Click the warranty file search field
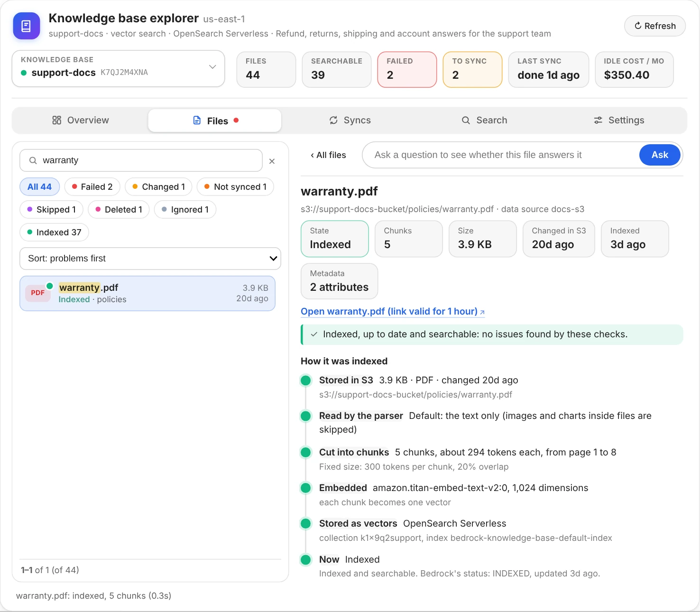 pyautogui.click(x=141, y=160)
